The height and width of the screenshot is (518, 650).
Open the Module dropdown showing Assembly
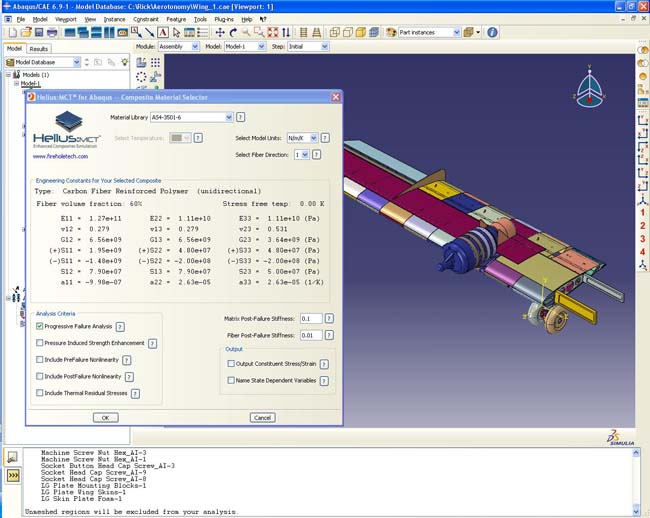point(195,46)
